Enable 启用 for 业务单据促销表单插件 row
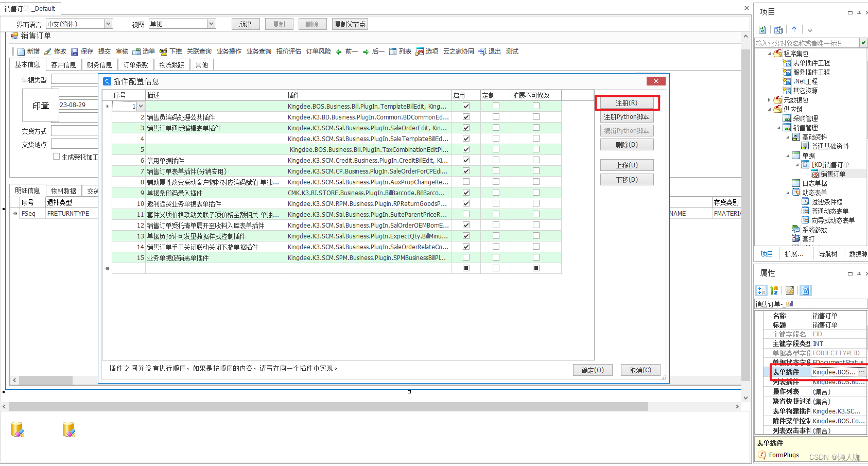868x466 pixels. click(466, 257)
